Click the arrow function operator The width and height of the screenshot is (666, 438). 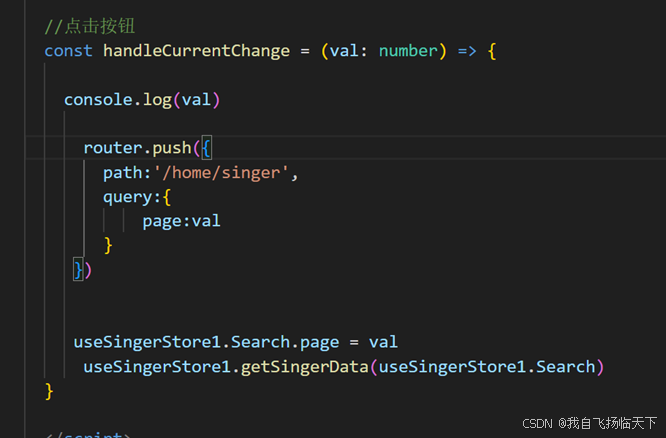click(x=467, y=51)
